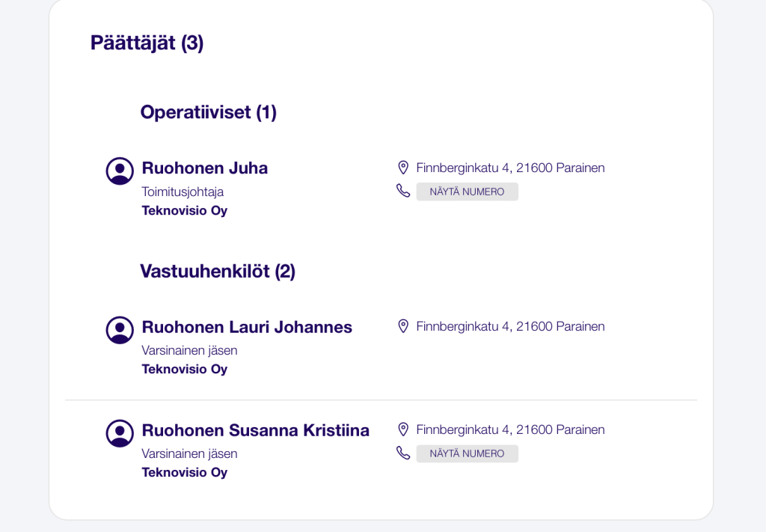The height and width of the screenshot is (532, 766).
Task: Click the Operatiiviset (1) section heading
Action: pyautogui.click(x=209, y=112)
